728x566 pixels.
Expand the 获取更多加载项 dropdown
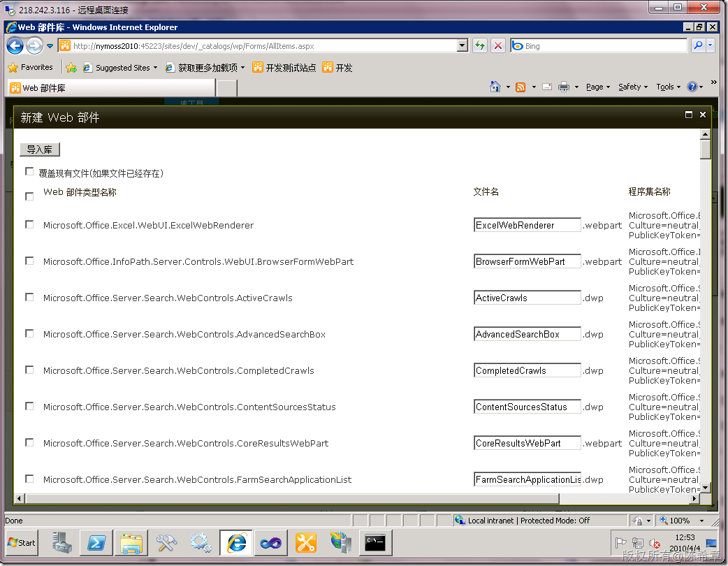[x=243, y=68]
